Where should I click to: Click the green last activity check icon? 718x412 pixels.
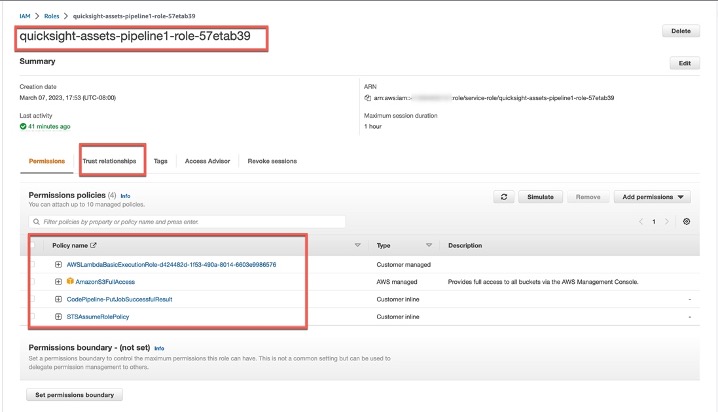(23, 126)
